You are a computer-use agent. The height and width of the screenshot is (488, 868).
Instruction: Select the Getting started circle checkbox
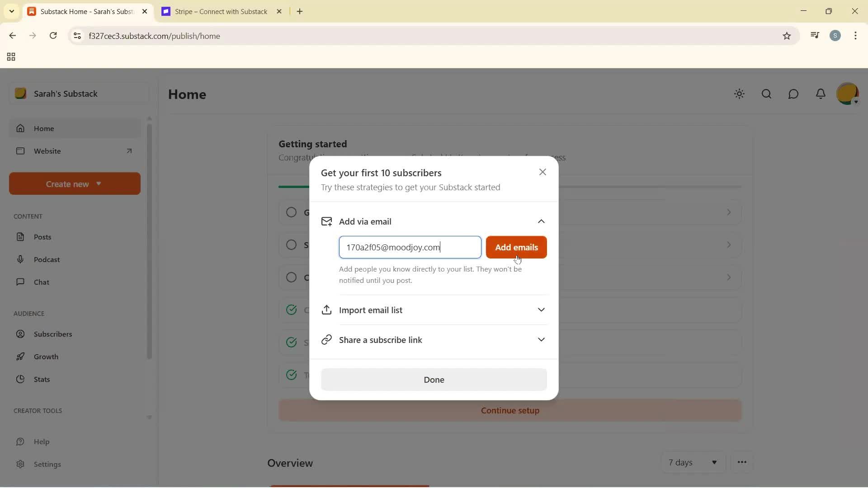[292, 212]
